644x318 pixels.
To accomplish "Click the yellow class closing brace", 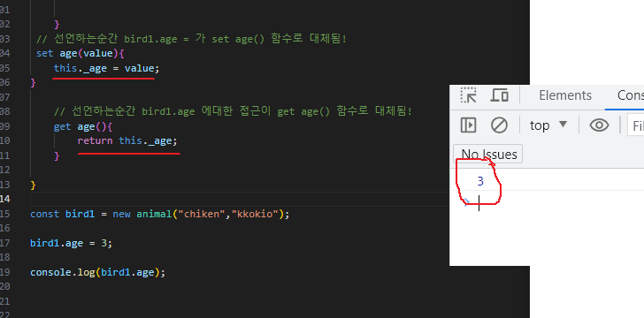I will point(33,185).
